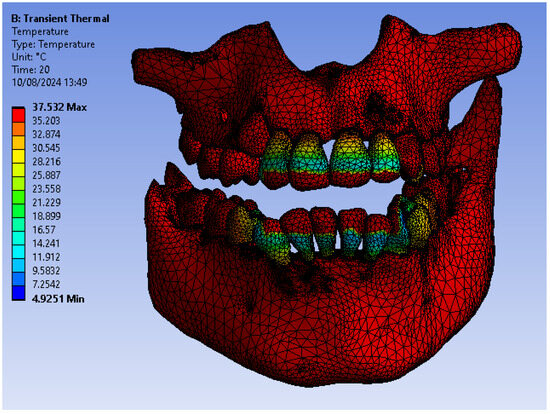Click the 'Time: 20' label
Screen dimensions: 550x414
pyautogui.click(x=31, y=69)
